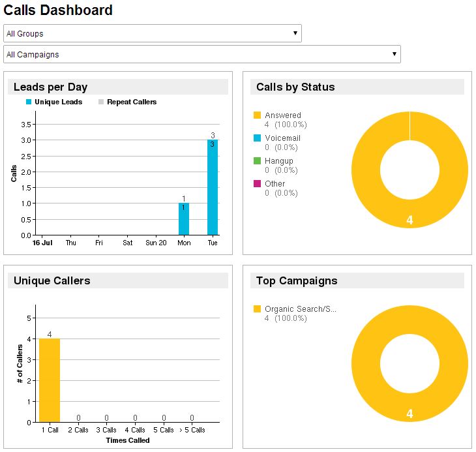Click the Sun 20 axis label
This screenshot has height=452, width=476.
click(x=156, y=243)
